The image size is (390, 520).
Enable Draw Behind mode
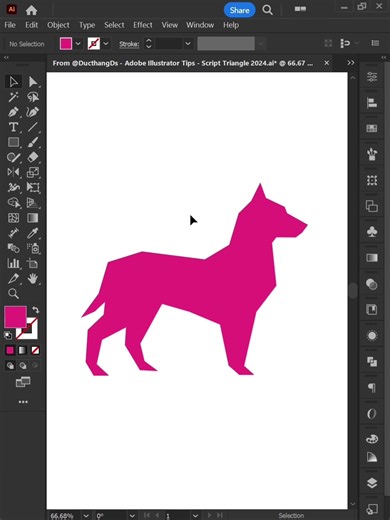point(23,366)
